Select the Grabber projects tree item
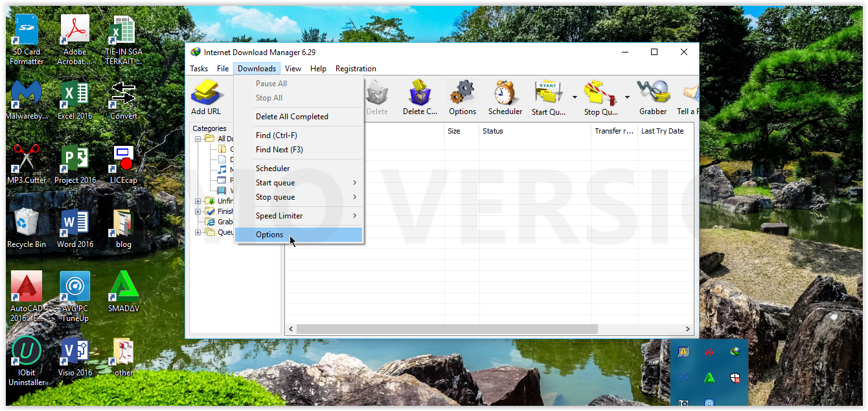This screenshot has height=411, width=868. [220, 222]
